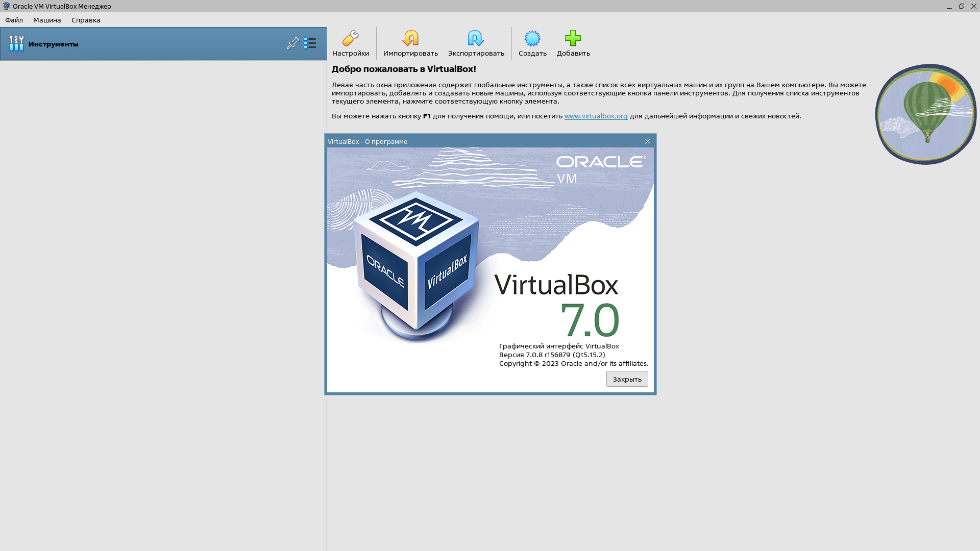Click the Экспортировать (Export) toolbar icon
Image resolution: width=980 pixels, height=551 pixels.
476,38
